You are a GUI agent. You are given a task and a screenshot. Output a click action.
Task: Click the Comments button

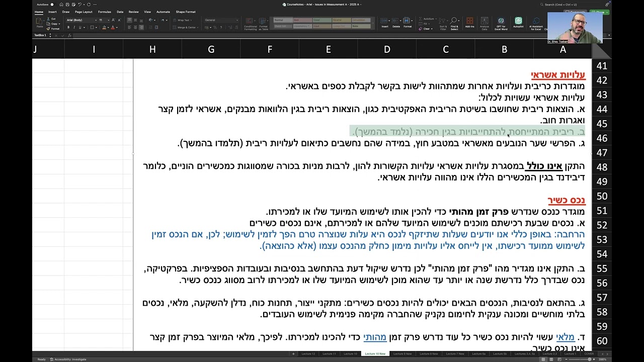pos(576,12)
